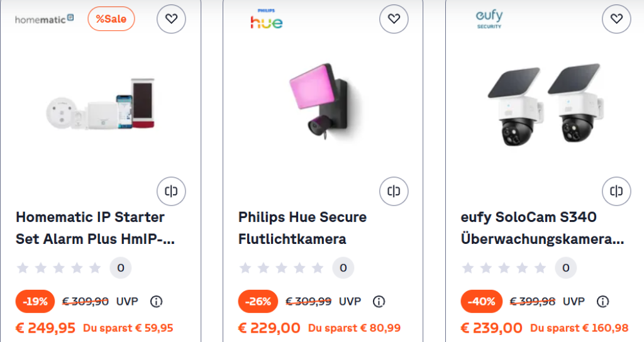Screen dimensions: 644x342
Task: Open eufy SoloCam S340 Überwachungskamera link
Action: [542, 228]
